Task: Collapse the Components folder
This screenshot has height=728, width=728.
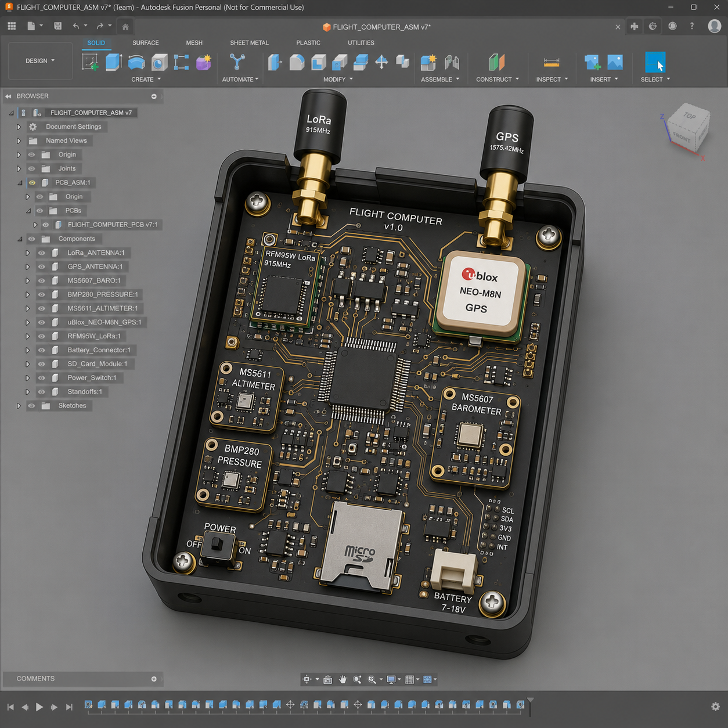Action: pyautogui.click(x=20, y=239)
